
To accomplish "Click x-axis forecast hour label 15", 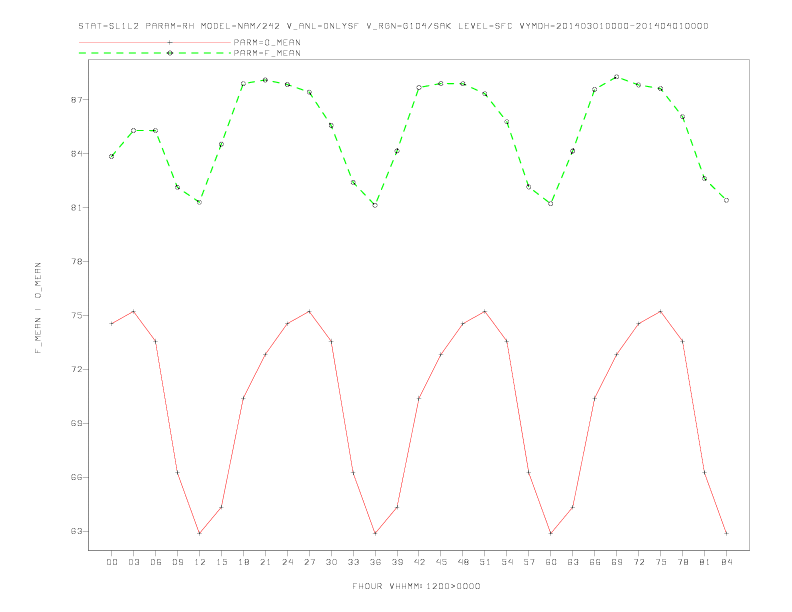I will (x=221, y=562).
